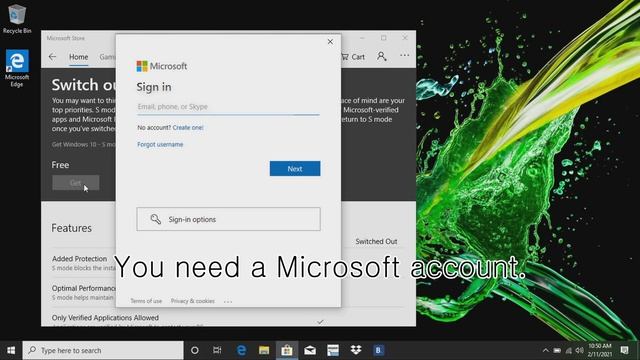This screenshot has height=360, width=640.
Task: Click the Added Protection feature text
Action: click(x=79, y=259)
